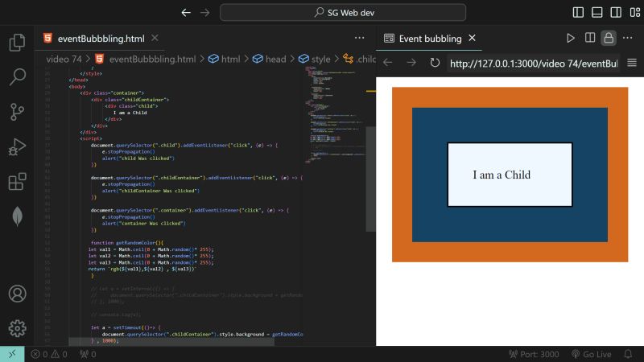644x362 pixels.
Task: Select the .child breadcrumb item
Action: tap(359, 59)
